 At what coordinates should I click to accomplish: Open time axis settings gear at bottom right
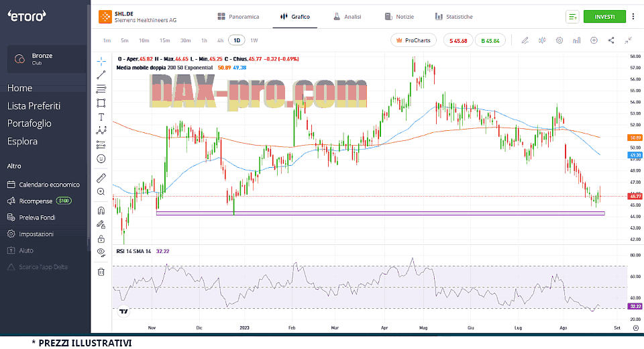pos(636,328)
